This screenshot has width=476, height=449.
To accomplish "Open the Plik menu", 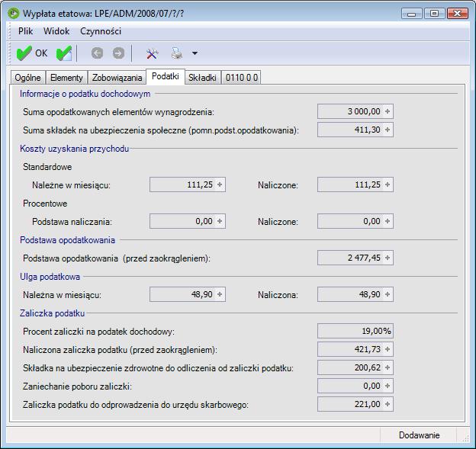I will (25, 31).
